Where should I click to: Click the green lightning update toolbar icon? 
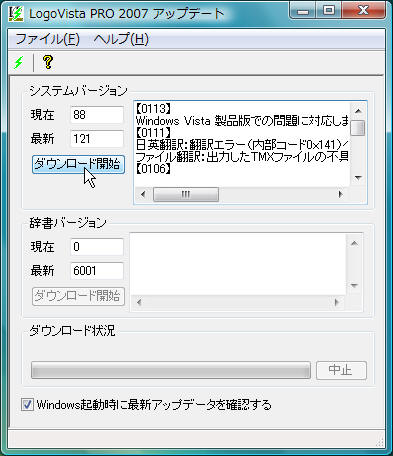(19, 62)
